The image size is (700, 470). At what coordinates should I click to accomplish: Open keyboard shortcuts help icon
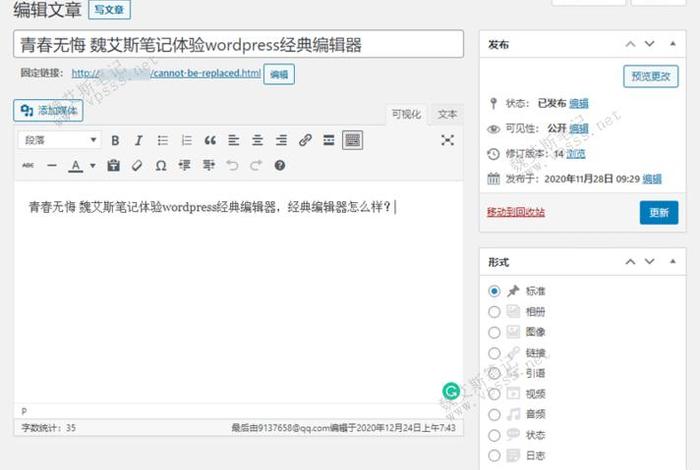click(279, 166)
